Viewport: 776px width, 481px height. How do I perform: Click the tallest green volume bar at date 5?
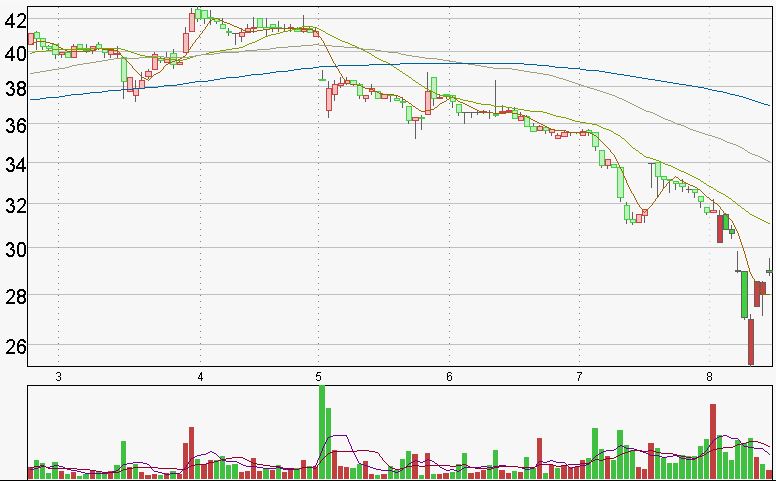point(322,432)
